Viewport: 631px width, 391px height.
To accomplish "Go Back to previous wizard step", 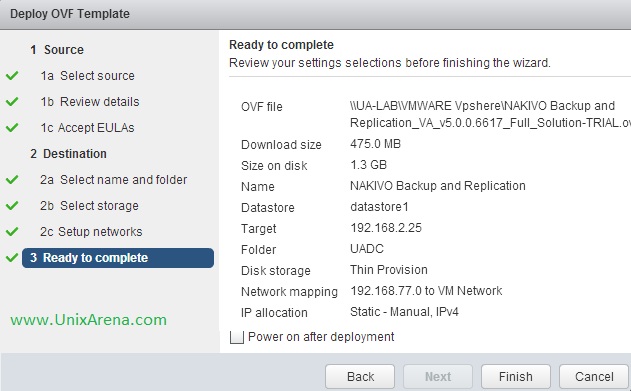I will 360,377.
